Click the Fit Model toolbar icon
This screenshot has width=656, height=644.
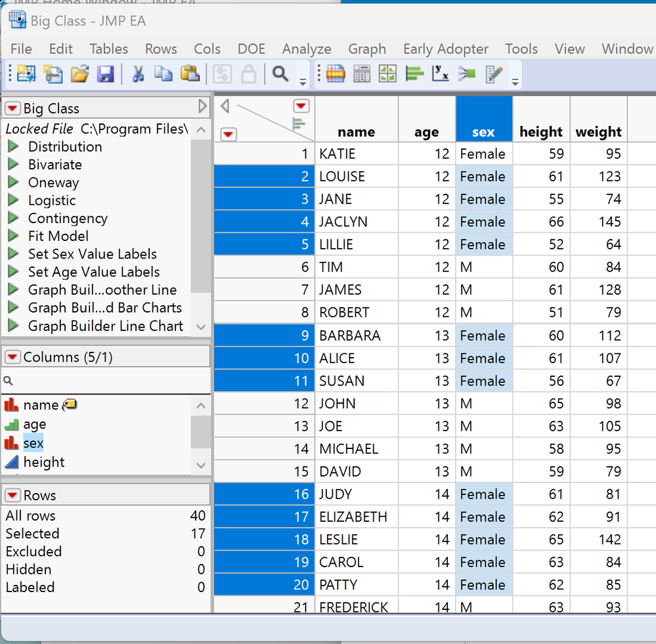pos(467,74)
